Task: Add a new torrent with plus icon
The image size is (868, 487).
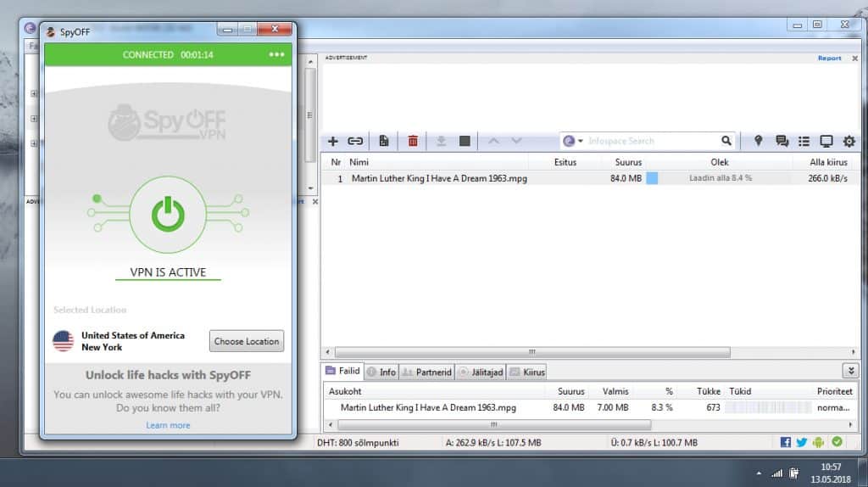Action: pyautogui.click(x=332, y=142)
